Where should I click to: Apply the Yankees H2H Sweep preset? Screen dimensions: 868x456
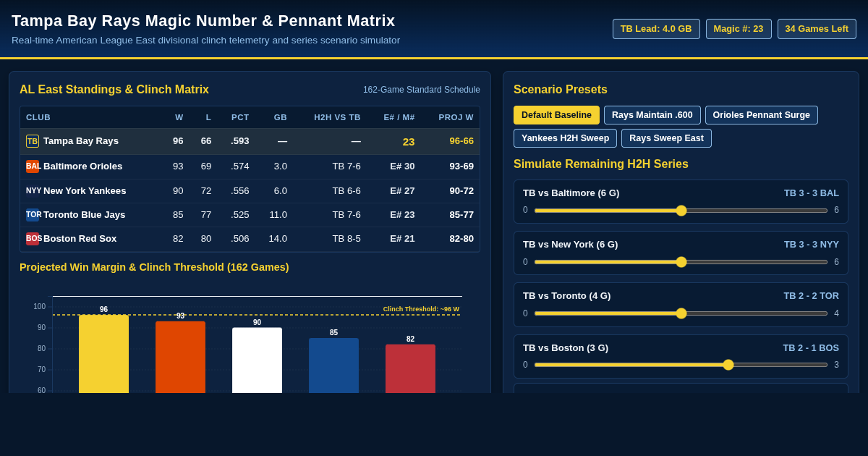(x=565, y=138)
